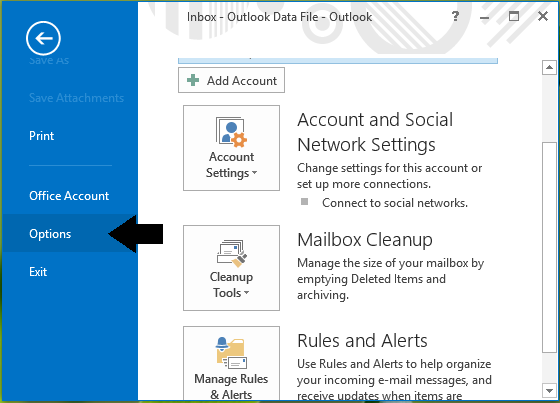Click the Rules and Alerts heading
This screenshot has width=560, height=403.
pyautogui.click(x=362, y=340)
